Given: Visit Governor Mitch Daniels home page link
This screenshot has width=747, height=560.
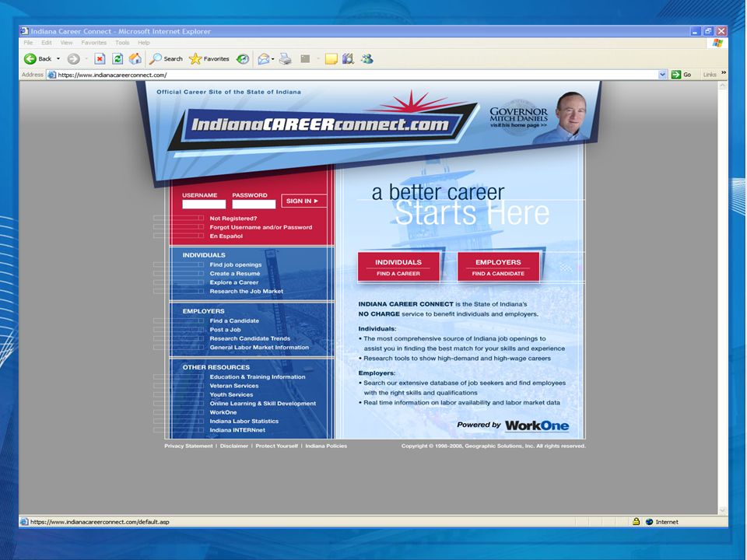Looking at the screenshot, I should [x=519, y=124].
